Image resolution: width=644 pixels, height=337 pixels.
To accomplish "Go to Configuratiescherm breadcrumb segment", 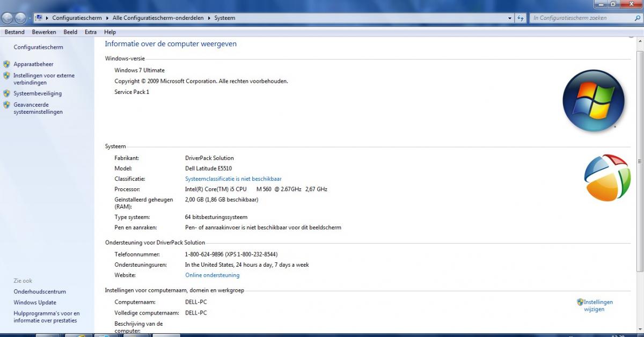I will [x=77, y=18].
